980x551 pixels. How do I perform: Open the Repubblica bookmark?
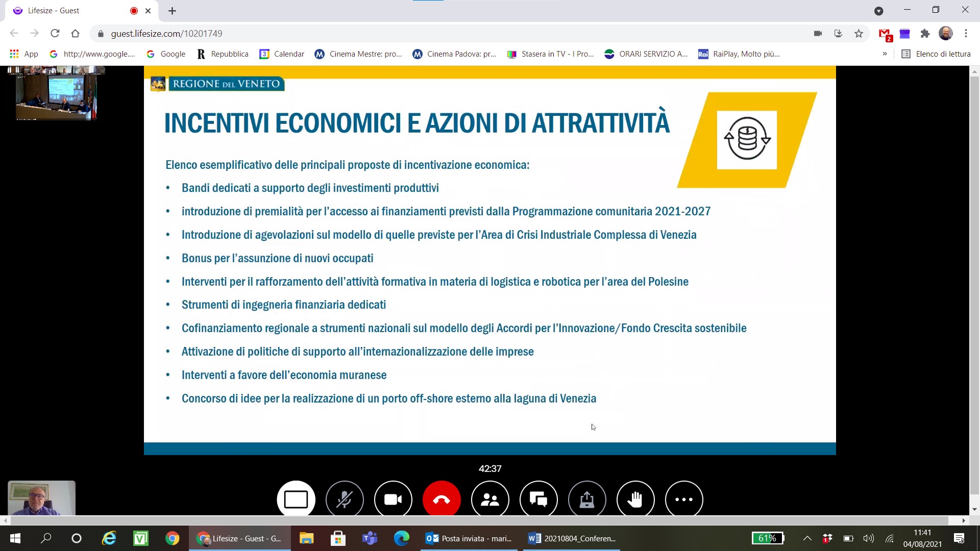pos(223,54)
